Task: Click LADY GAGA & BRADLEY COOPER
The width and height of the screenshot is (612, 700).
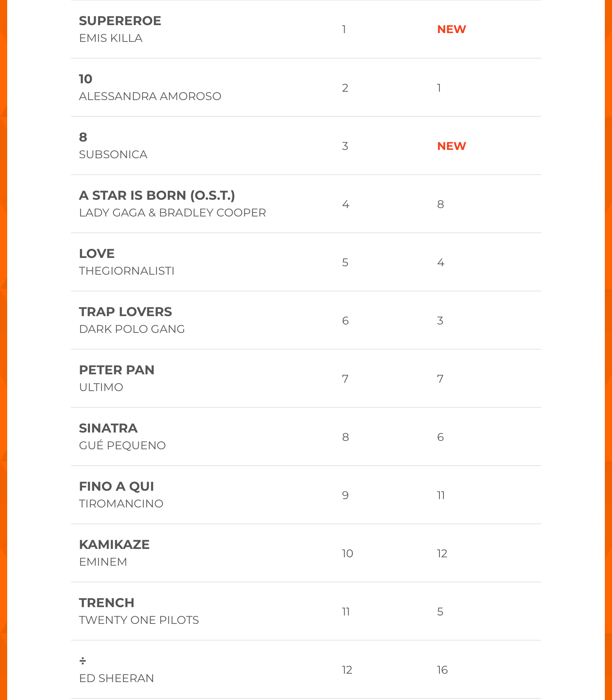Action: click(x=173, y=213)
